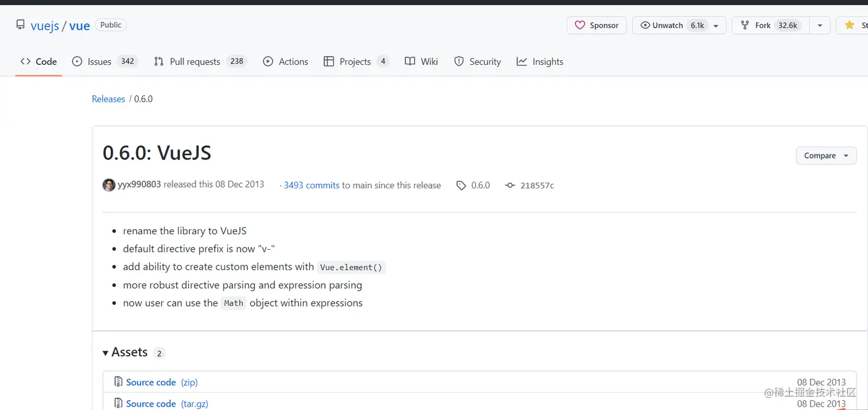Click the tar.gz file icon beside Source code
The image size is (868, 410).
118,403
